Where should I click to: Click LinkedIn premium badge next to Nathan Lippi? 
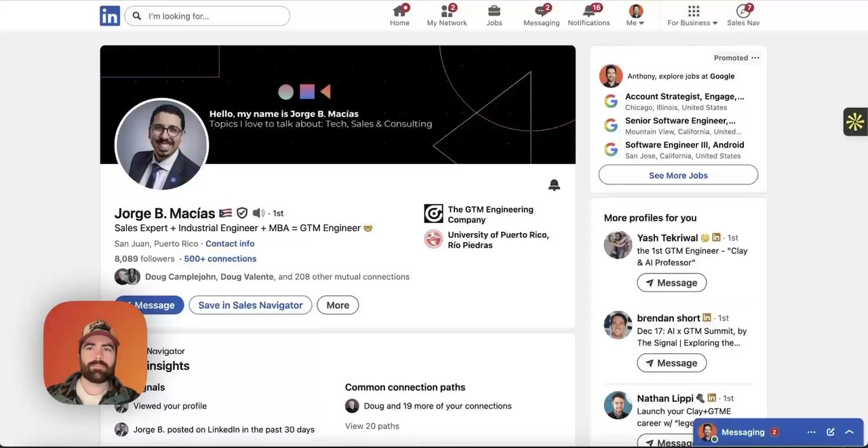point(712,398)
